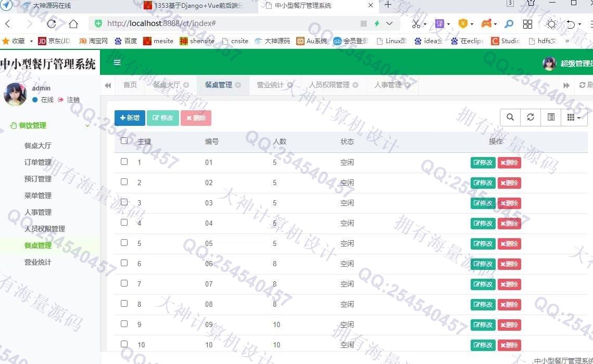
Task: Toggle the sidebar hamburger menu
Action: pyautogui.click(x=117, y=62)
